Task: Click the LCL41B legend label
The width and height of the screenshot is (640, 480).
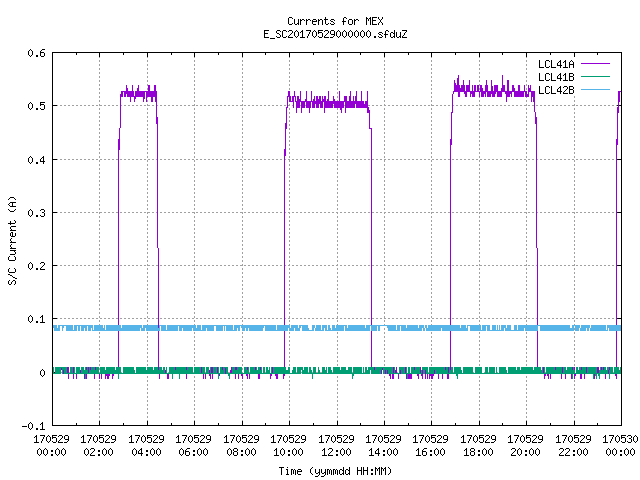Action: [x=556, y=77]
